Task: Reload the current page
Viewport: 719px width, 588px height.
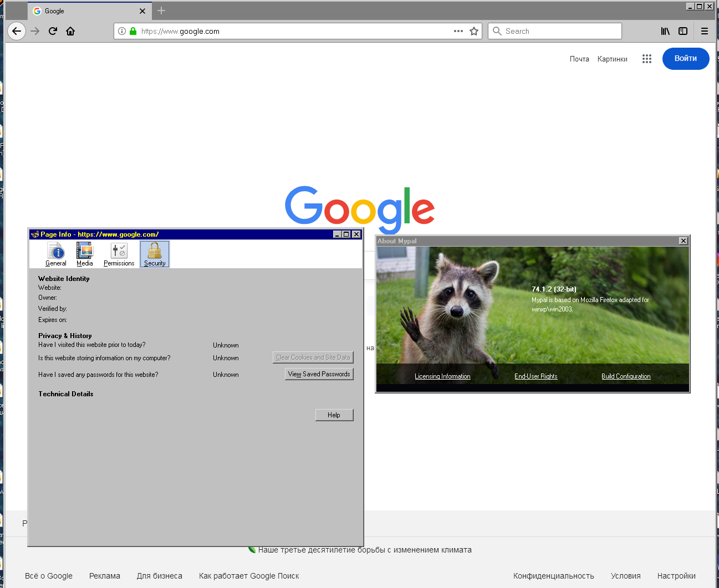Action: (x=53, y=31)
